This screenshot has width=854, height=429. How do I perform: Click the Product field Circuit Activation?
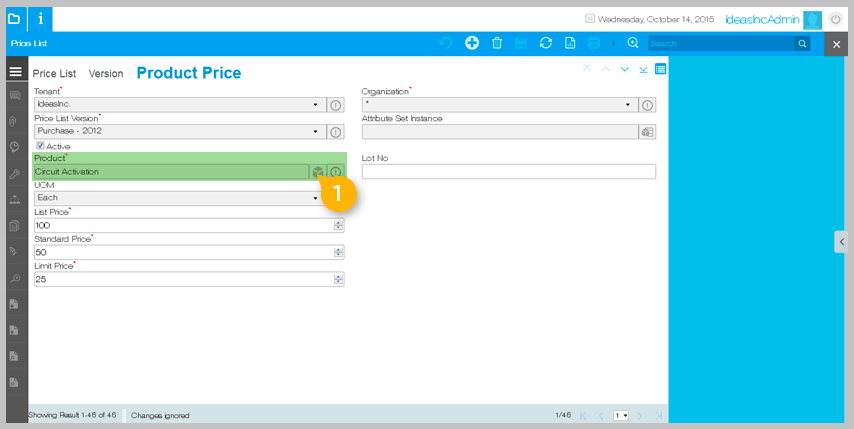172,171
